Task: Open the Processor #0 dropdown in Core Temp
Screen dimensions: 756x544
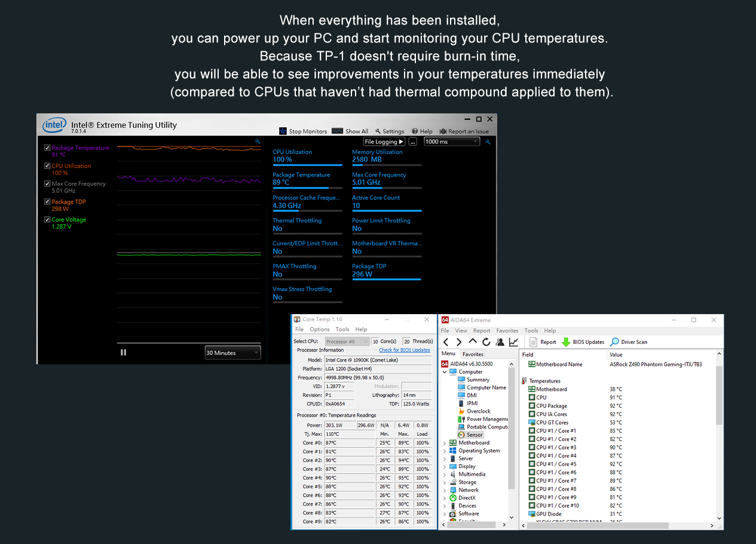Action: 347,342
